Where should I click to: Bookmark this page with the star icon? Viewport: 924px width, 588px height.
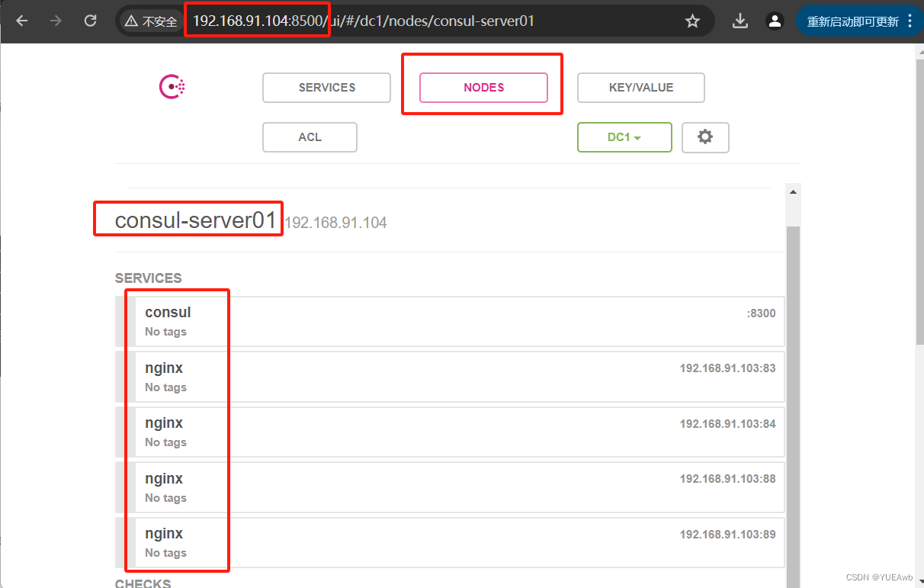pos(692,21)
